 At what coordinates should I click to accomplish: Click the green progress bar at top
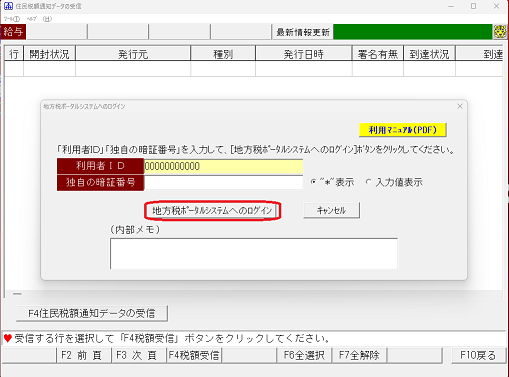coord(413,32)
